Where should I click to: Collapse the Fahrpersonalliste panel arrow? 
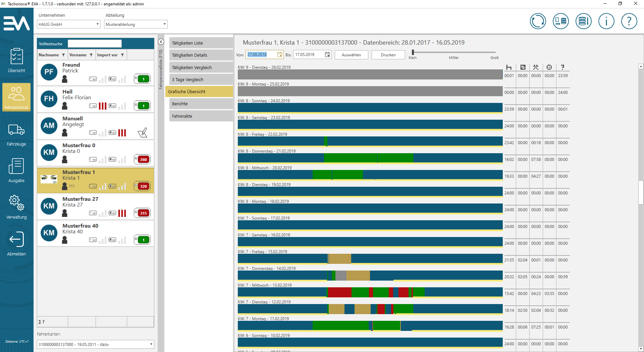[161, 42]
